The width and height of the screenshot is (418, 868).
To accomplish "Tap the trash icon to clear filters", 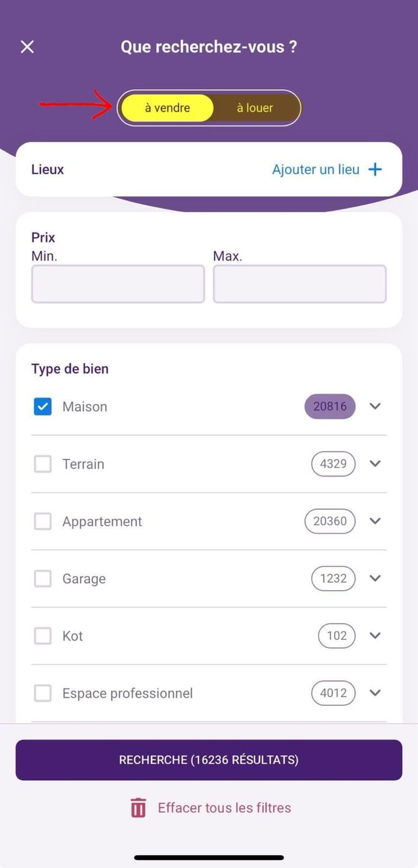I will 138,808.
